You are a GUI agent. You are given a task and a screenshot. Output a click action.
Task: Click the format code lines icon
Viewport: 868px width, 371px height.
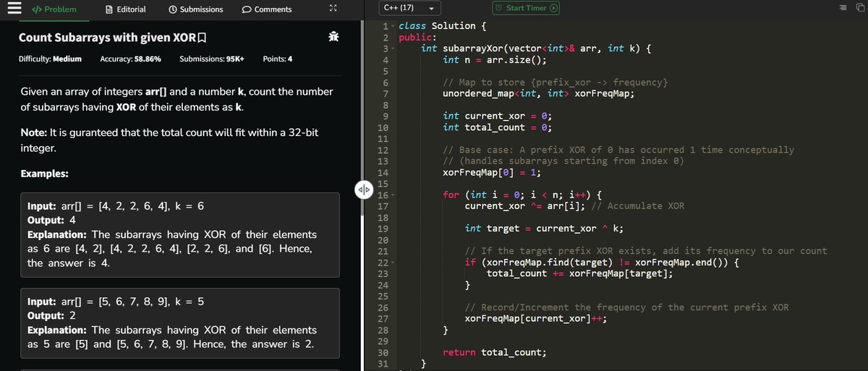tap(843, 8)
